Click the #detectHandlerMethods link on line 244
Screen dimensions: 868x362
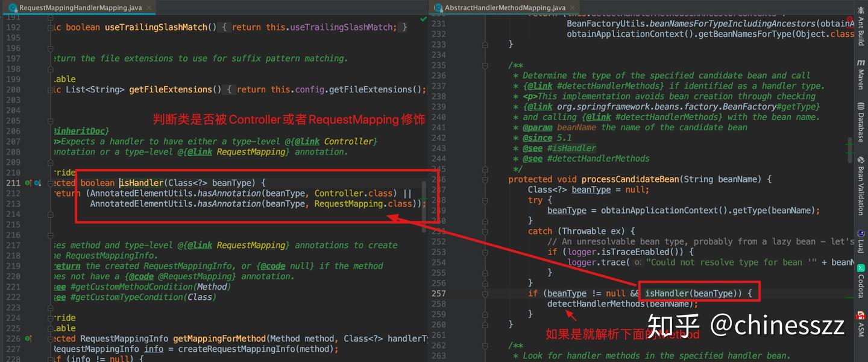tap(598, 159)
